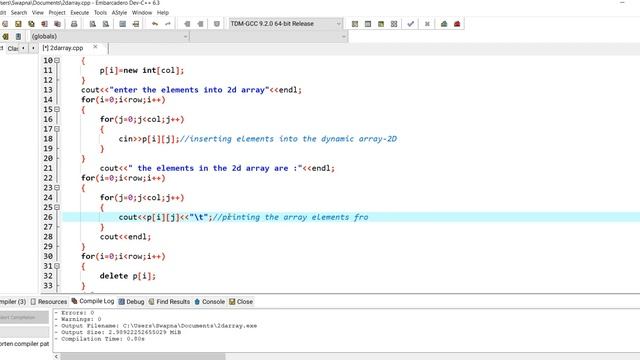The image size is (640, 360).
Task: Collapse the code fold at line 31
Action: [57, 266]
